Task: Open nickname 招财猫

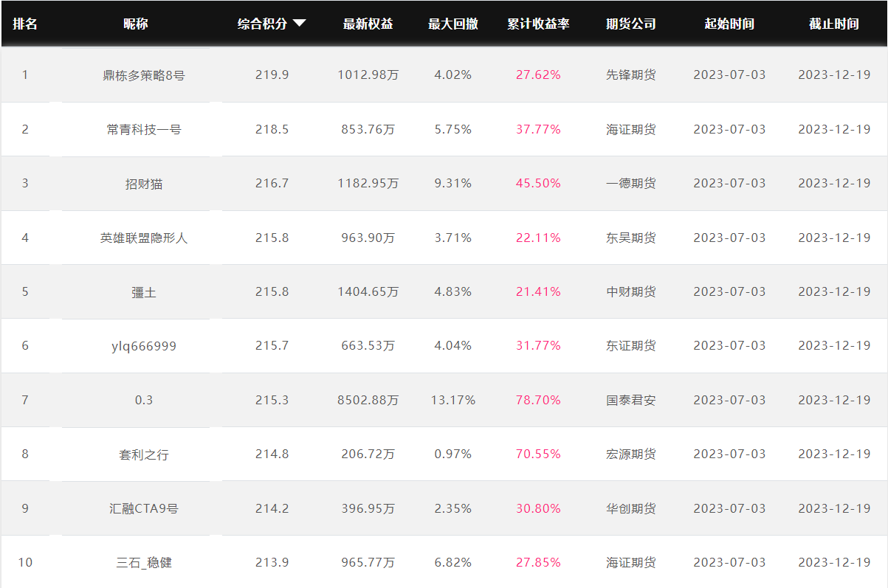Action: tap(144, 184)
